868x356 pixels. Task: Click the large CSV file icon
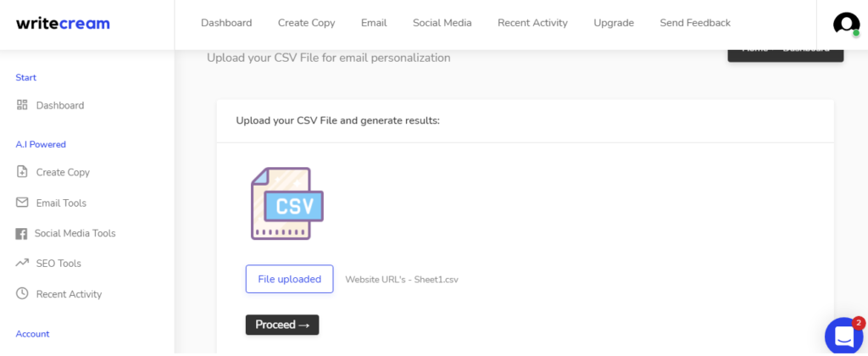tap(287, 203)
